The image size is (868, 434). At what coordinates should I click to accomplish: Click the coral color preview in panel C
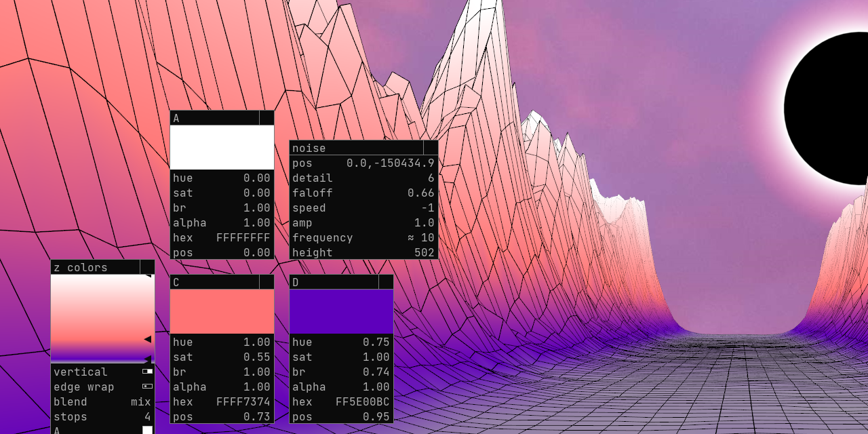222,311
